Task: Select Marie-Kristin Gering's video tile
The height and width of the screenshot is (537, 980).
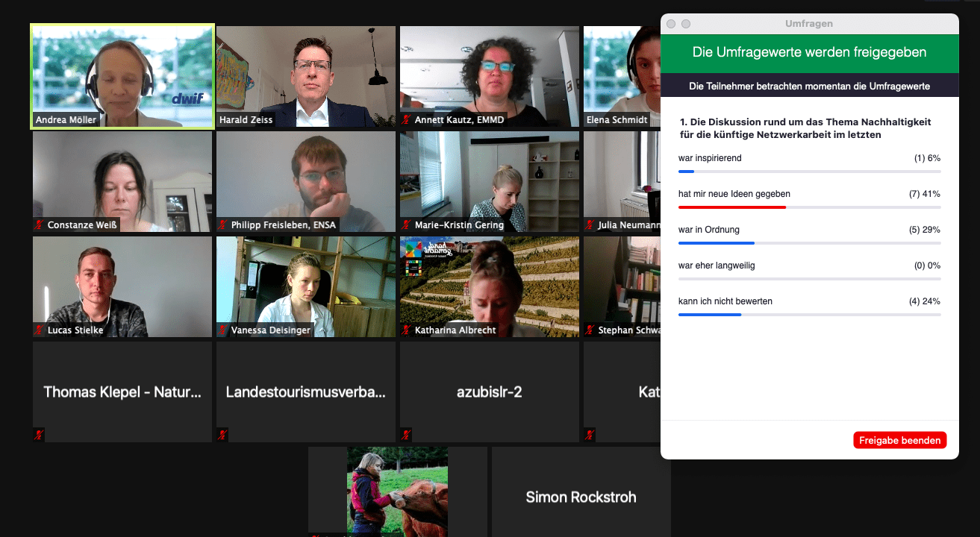Action: pos(490,182)
